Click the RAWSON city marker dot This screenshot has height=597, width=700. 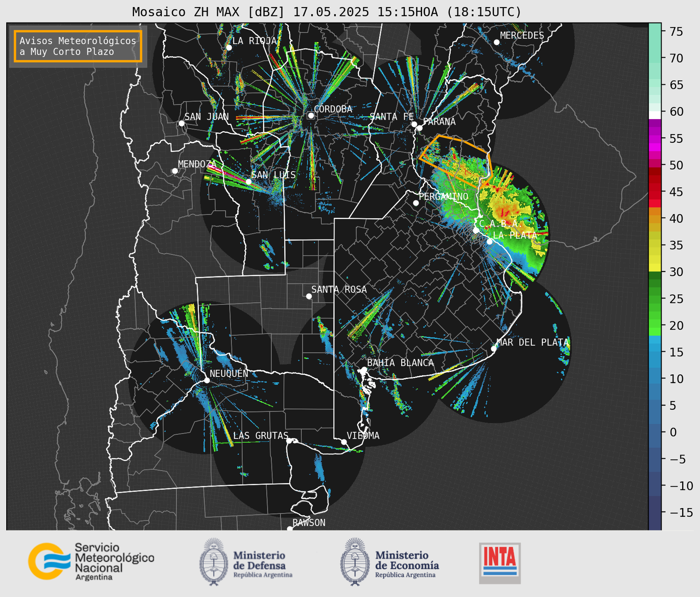tap(290, 528)
